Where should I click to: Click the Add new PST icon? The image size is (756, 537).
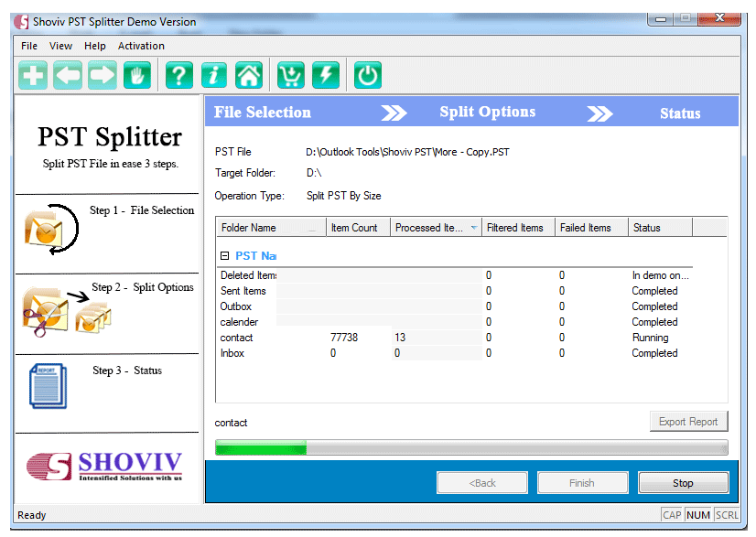32,75
